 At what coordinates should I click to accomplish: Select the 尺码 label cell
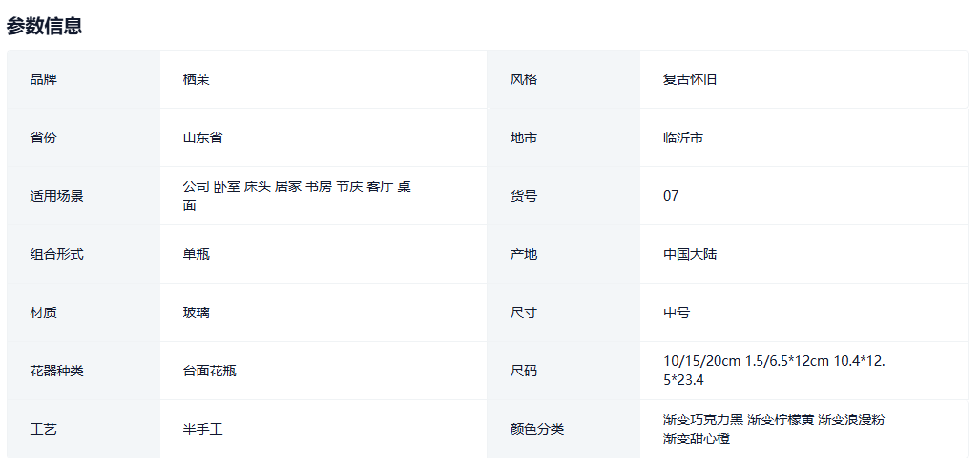[524, 371]
